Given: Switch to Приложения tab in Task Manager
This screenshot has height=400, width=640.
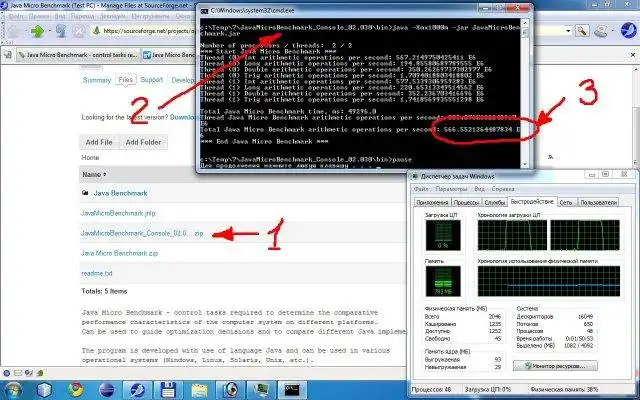Looking at the screenshot, I should [432, 202].
